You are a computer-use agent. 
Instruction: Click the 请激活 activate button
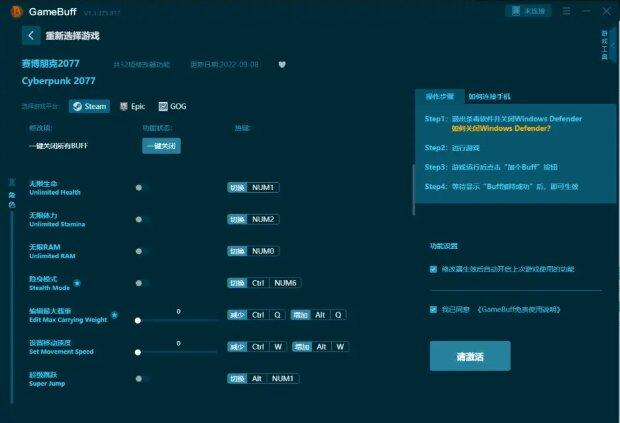click(x=469, y=356)
